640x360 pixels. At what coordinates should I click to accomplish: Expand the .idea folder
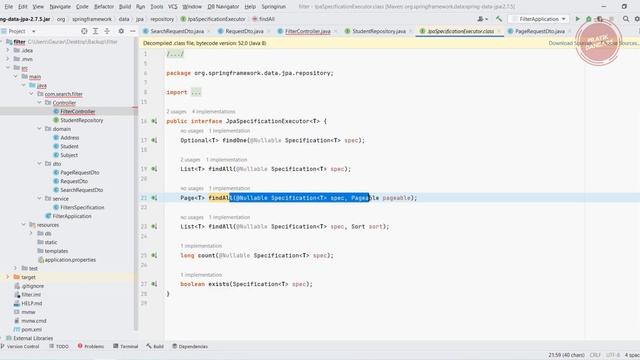(x=7, y=51)
